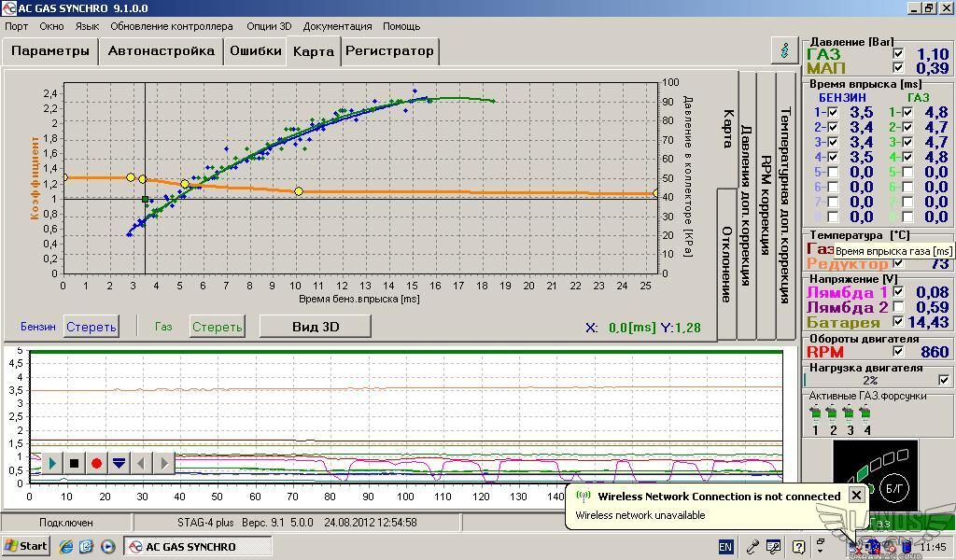The image size is (956, 560).
Task: Click the red record button
Action: pos(96,463)
